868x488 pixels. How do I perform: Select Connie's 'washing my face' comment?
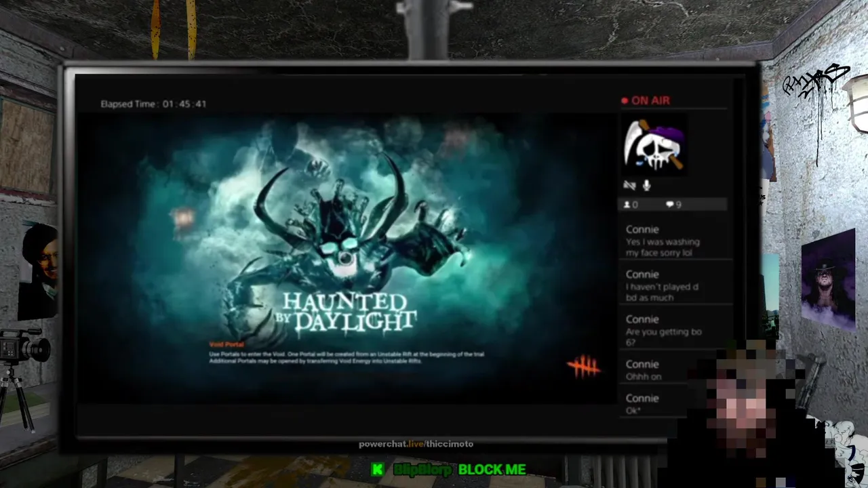(675, 241)
